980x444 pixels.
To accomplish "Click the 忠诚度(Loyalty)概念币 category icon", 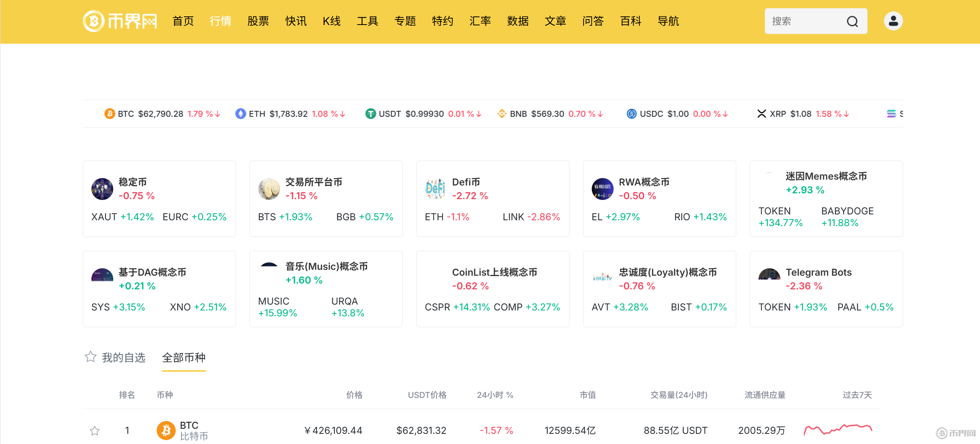I will (x=603, y=277).
